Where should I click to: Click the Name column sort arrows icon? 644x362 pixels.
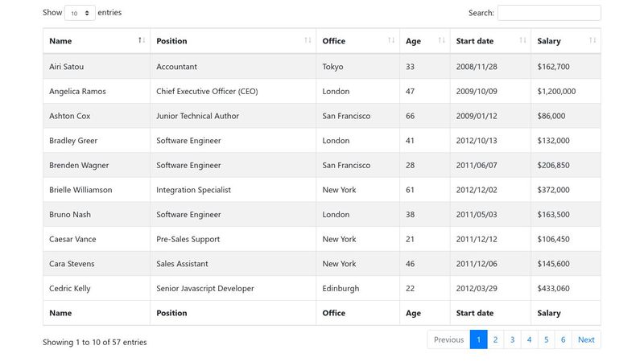coord(142,40)
